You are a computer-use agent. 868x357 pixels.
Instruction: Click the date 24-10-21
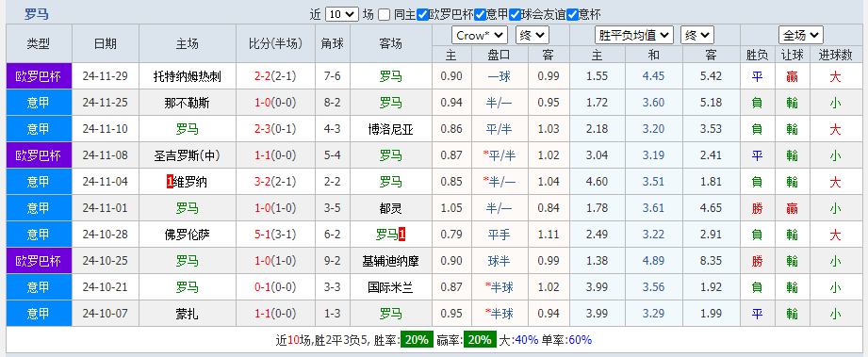[106, 287]
